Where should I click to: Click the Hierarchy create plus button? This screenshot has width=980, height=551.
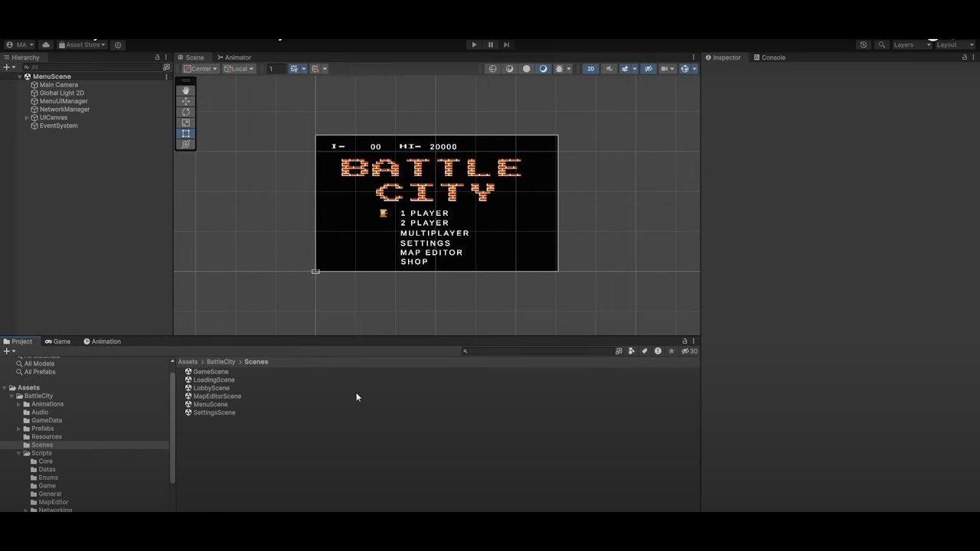click(x=8, y=67)
